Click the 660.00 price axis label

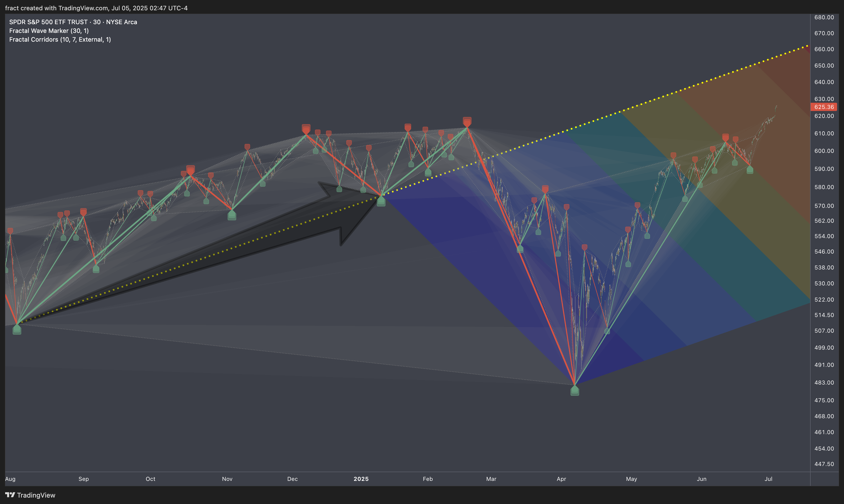pyautogui.click(x=824, y=49)
